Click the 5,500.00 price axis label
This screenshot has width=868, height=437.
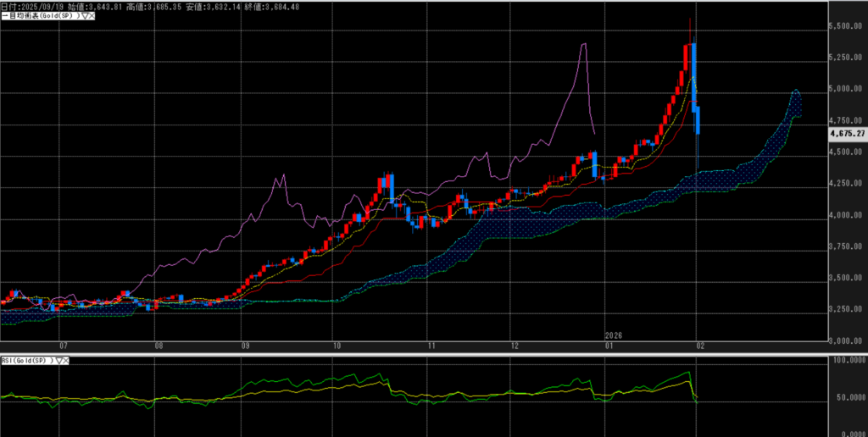848,26
